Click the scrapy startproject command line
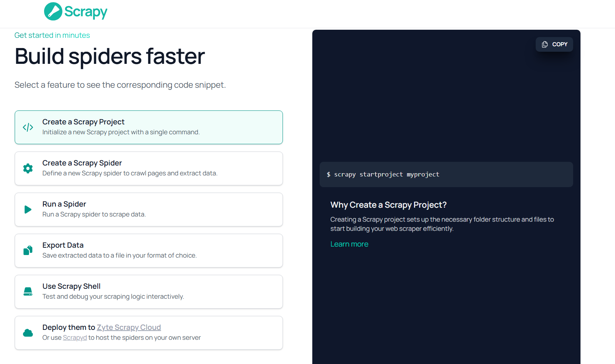615x364 pixels. click(386, 175)
